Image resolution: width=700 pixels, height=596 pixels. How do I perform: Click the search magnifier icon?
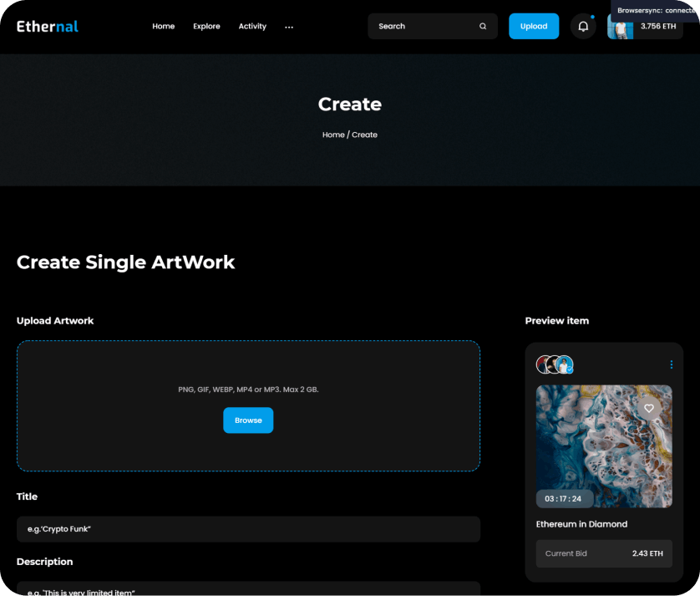483,27
